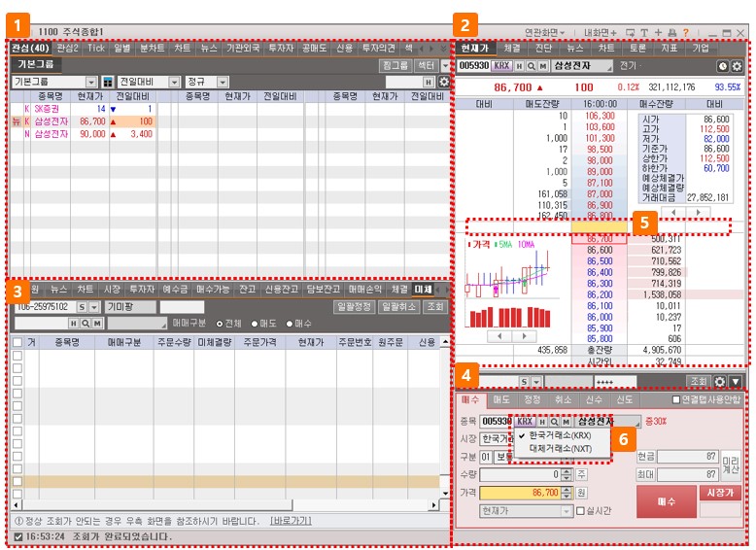The height and width of the screenshot is (550, 756).
Task: Switch to 매도 tab in order panel
Action: [501, 399]
